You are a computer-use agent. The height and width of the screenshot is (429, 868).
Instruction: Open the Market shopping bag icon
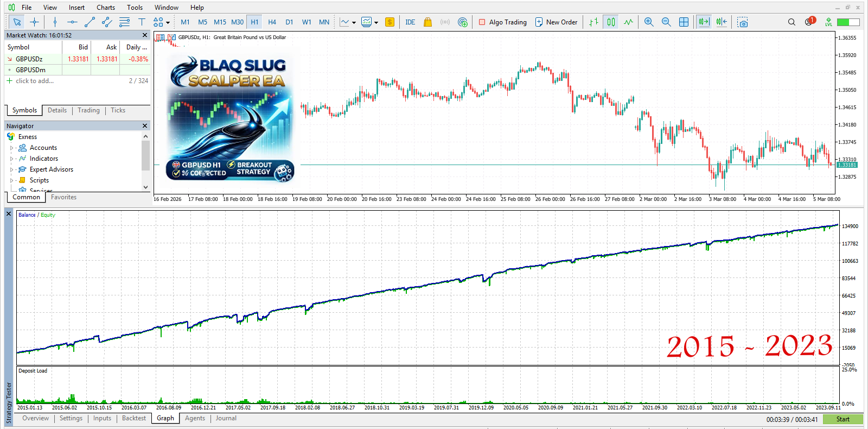pyautogui.click(x=428, y=22)
